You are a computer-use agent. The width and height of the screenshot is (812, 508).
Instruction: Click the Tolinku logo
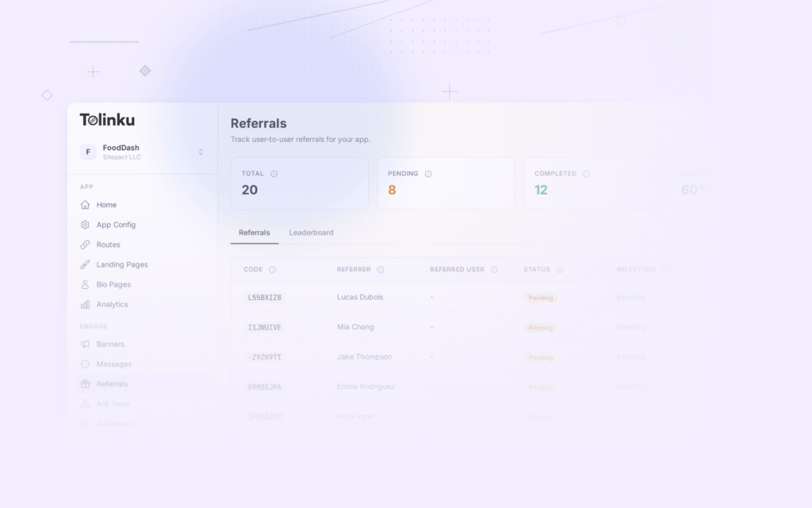tap(107, 120)
